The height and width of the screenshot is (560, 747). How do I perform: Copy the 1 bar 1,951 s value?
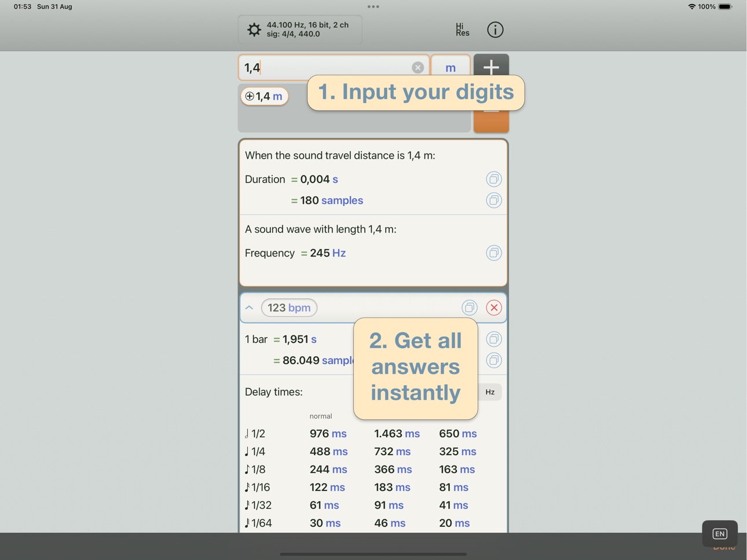click(494, 339)
